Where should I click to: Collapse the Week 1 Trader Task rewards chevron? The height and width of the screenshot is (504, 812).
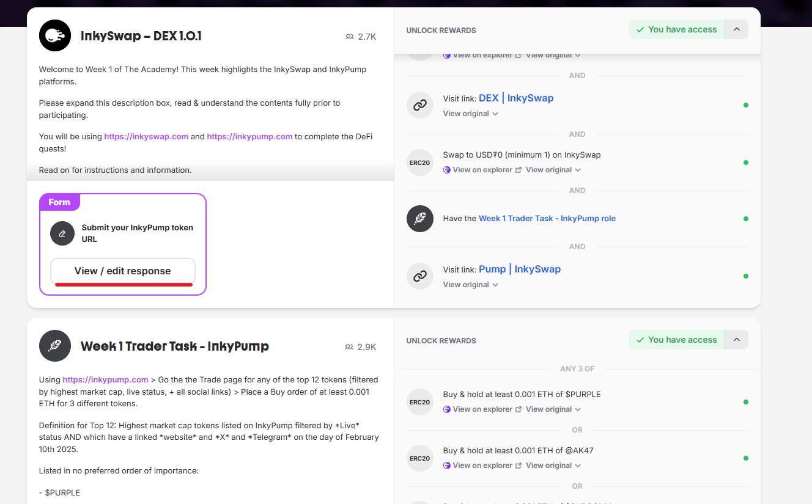point(736,340)
